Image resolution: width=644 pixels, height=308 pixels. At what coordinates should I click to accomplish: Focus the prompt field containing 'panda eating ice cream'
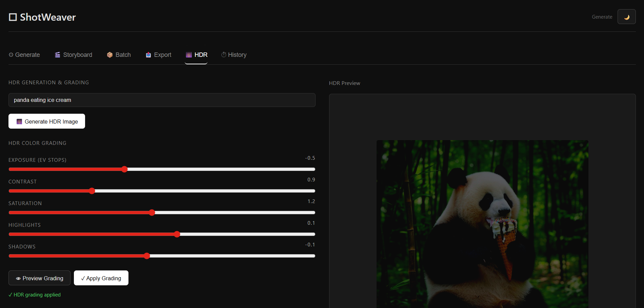coord(162,100)
